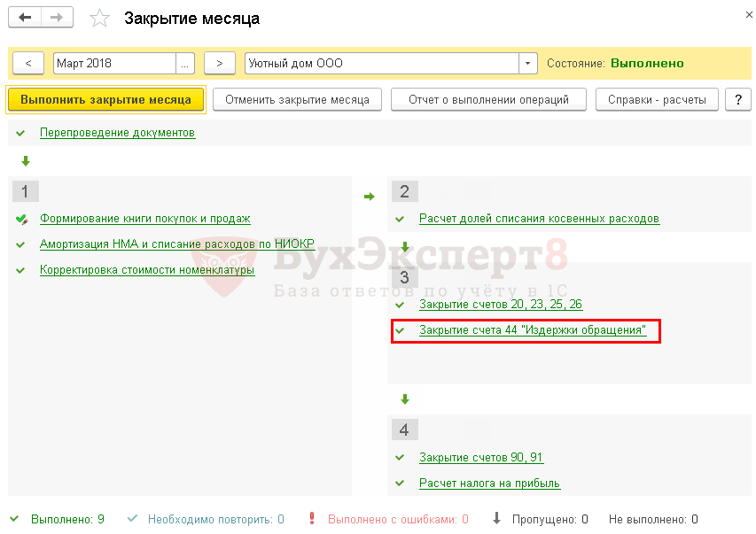Open Расчет долей списания косвенных расходов
The width and height of the screenshot is (756, 534).
539,219
